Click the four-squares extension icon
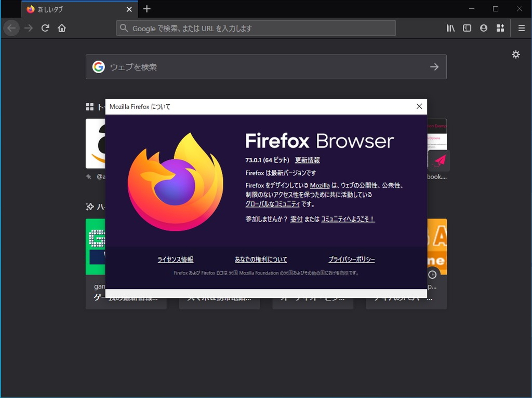The width and height of the screenshot is (532, 398). click(500, 28)
